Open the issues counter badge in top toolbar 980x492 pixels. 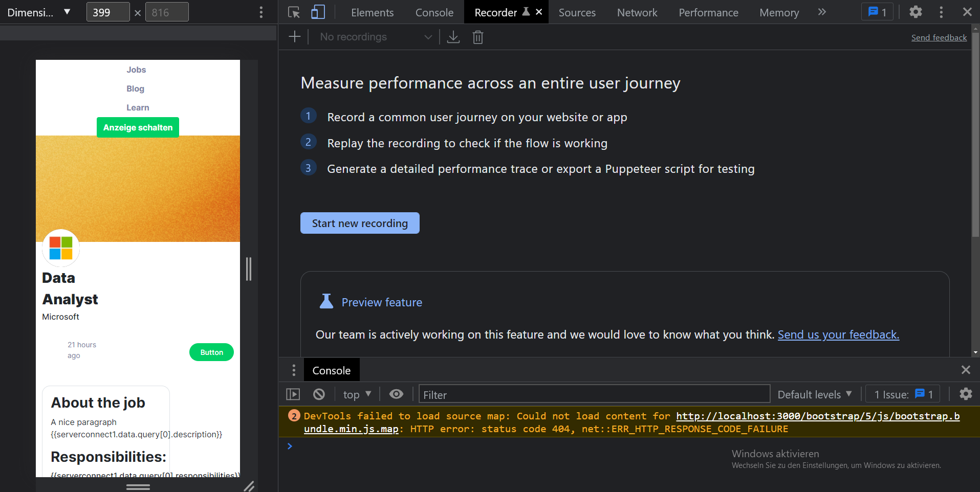click(877, 12)
